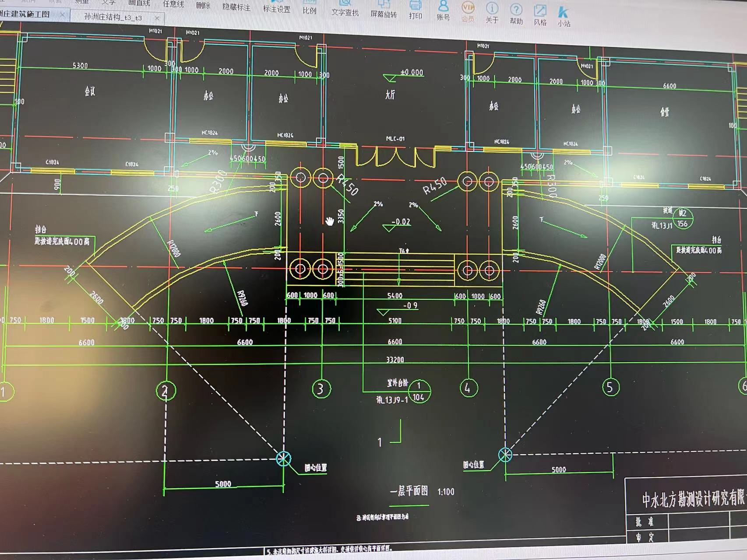Screen dimensions: 747x560
Task: Select the 画直线 draw straight line tool
Action: tap(139, 3)
